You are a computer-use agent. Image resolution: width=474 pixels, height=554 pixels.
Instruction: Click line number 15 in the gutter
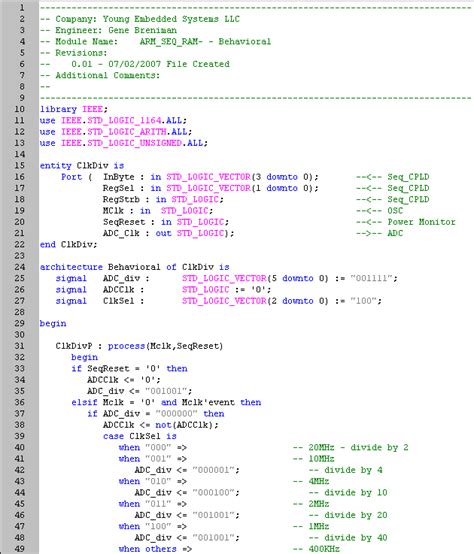tap(19, 166)
